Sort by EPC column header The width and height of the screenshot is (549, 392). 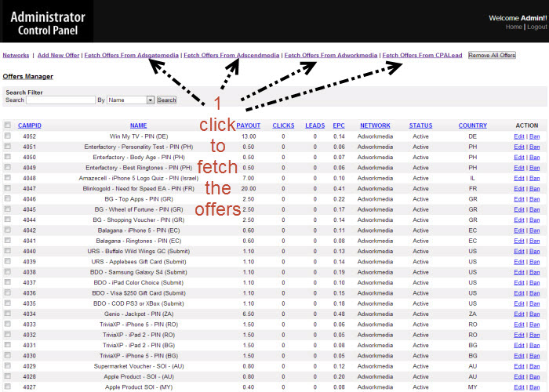(x=339, y=125)
